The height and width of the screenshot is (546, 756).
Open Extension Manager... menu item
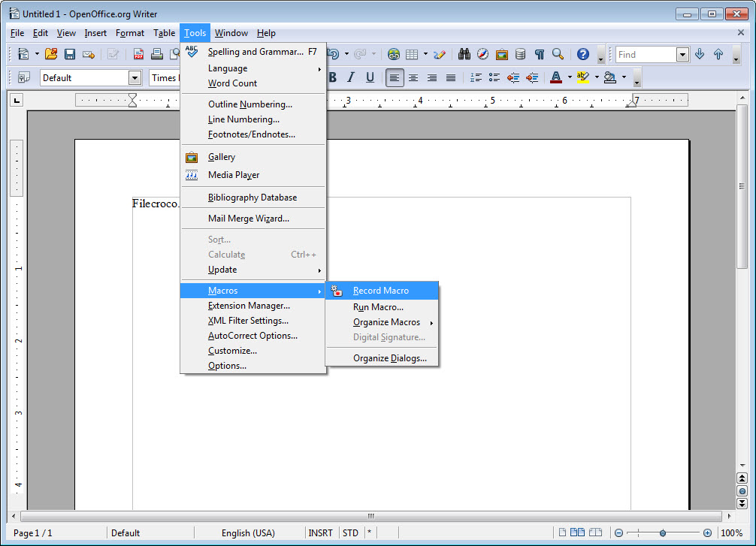click(253, 306)
